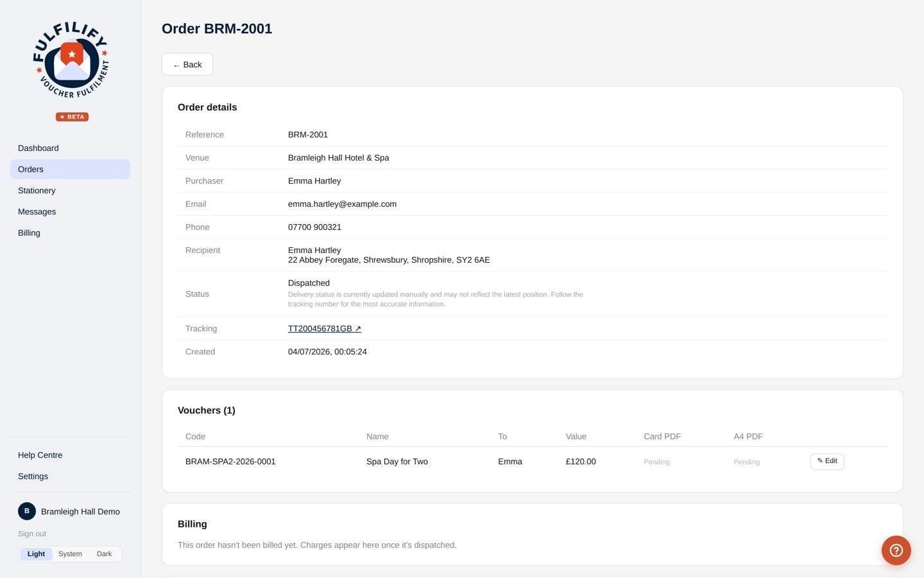This screenshot has width=924, height=578.
Task: Click the BETA badge under the logo
Action: point(72,117)
